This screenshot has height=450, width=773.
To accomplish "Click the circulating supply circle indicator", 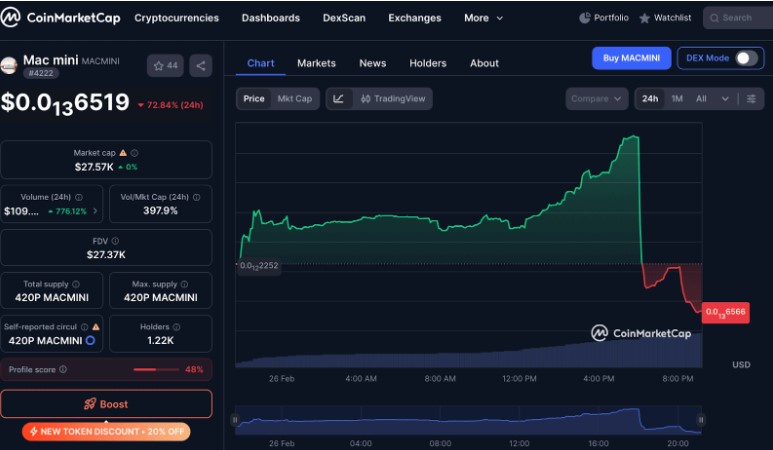I will [x=91, y=340].
